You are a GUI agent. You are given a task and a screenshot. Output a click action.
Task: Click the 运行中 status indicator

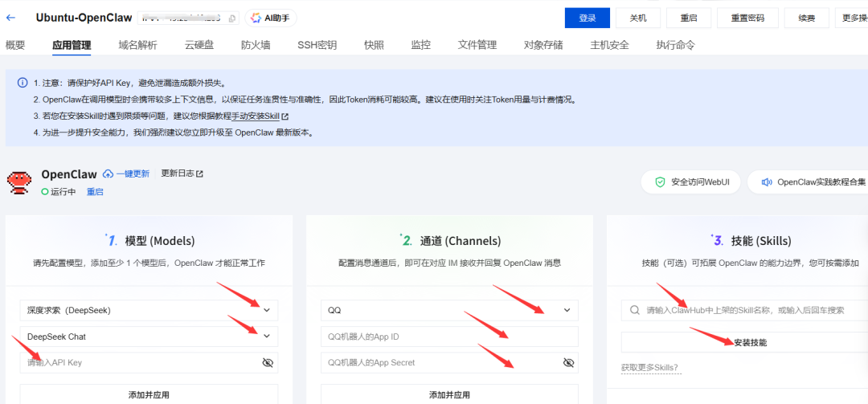pyautogui.click(x=58, y=192)
